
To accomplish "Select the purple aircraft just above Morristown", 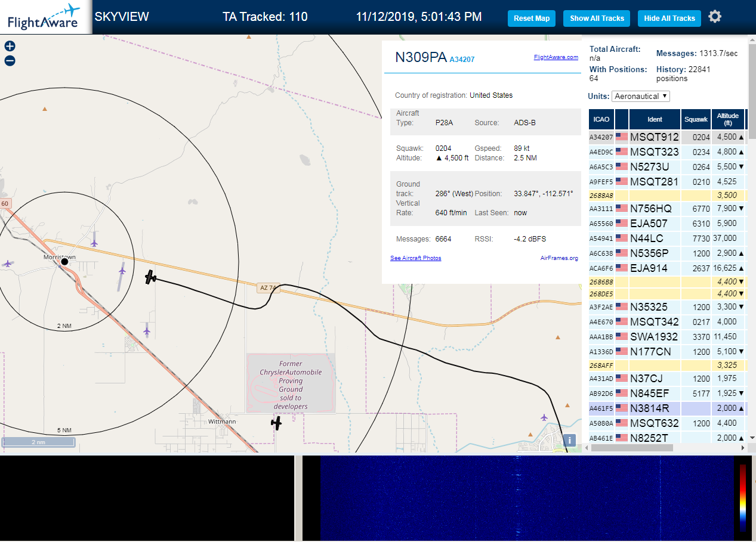I will [94, 242].
